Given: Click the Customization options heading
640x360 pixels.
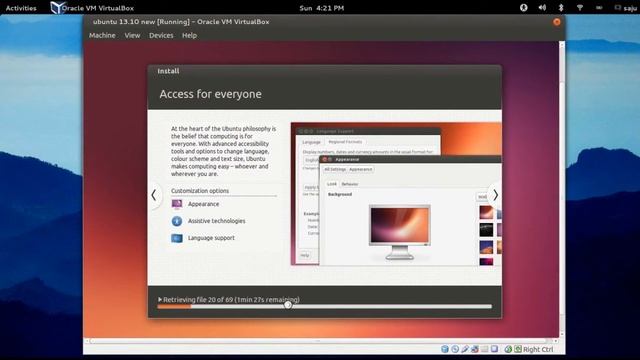Looking at the screenshot, I should pyautogui.click(x=200, y=191).
